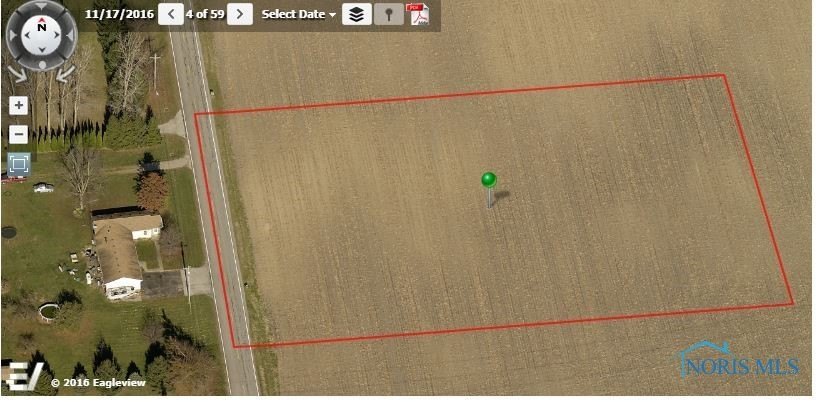Click the N north indicator on compass
This screenshot has width=816, height=402.
click(x=42, y=26)
